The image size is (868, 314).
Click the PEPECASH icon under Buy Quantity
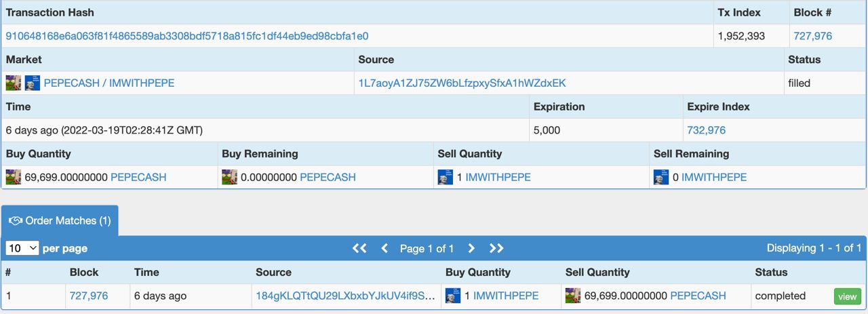[14, 177]
